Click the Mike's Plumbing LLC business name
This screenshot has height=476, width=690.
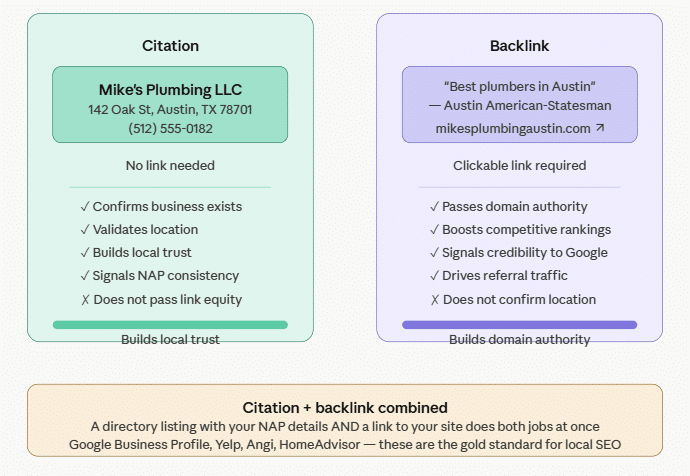tap(170, 90)
